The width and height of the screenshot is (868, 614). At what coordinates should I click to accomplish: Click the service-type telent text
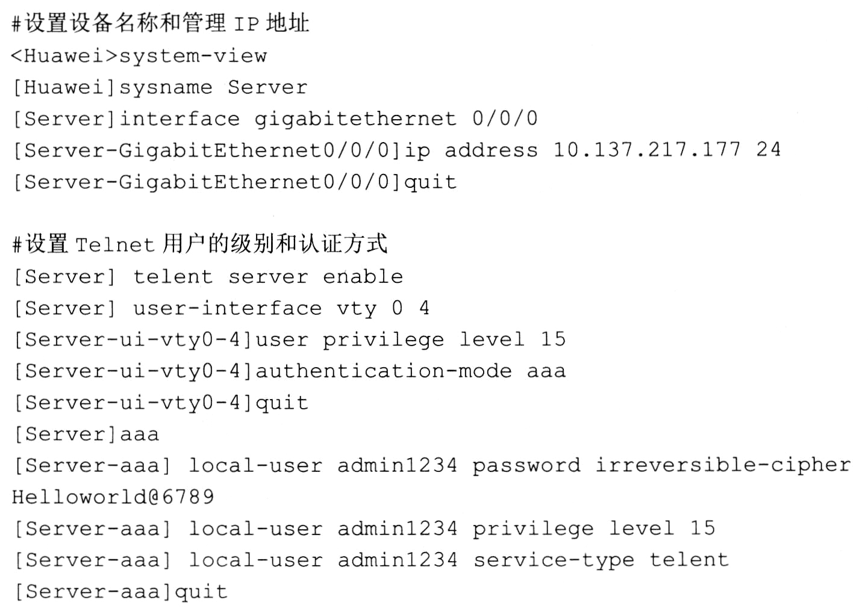click(x=601, y=560)
